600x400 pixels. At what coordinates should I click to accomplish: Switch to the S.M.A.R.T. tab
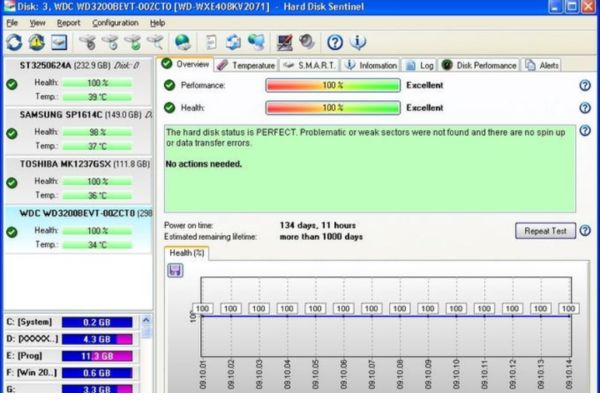point(310,65)
